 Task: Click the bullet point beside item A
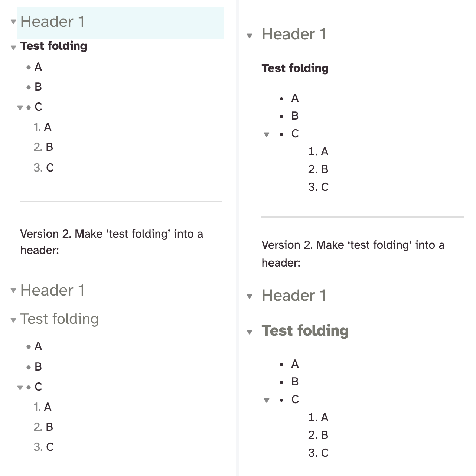coord(29,67)
